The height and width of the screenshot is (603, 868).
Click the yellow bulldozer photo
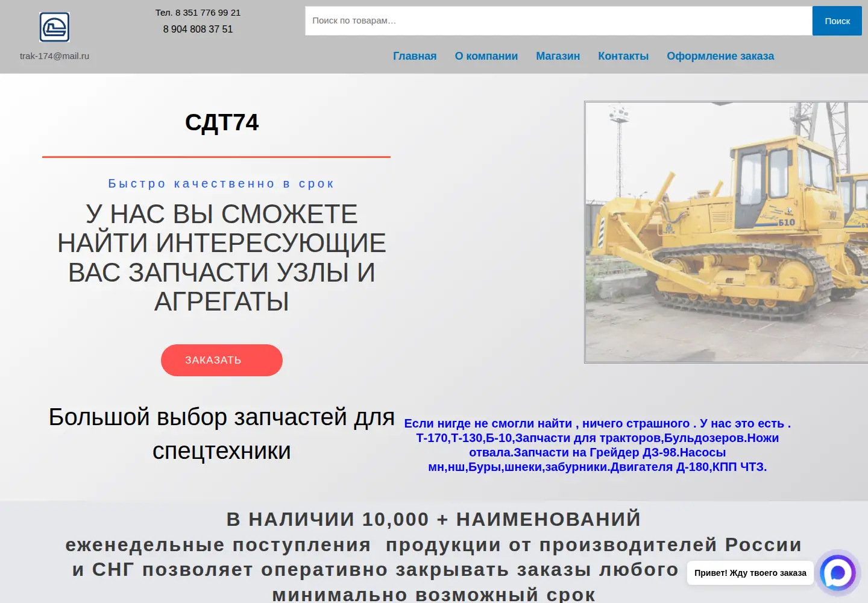click(x=726, y=232)
